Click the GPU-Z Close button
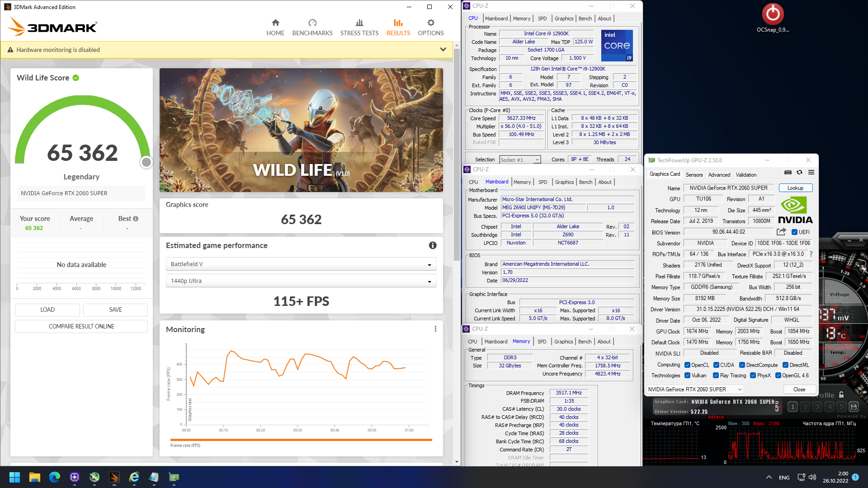Viewport: 868px width, 488px height. [x=799, y=389]
